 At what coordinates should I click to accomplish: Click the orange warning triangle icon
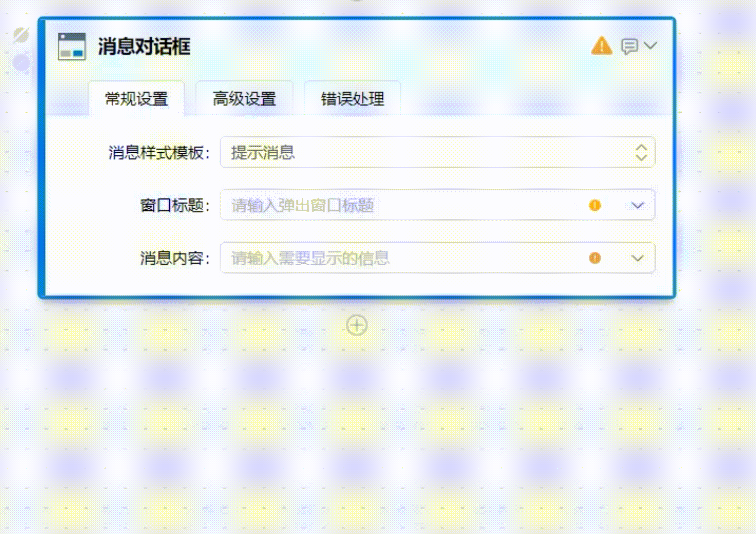(x=601, y=46)
